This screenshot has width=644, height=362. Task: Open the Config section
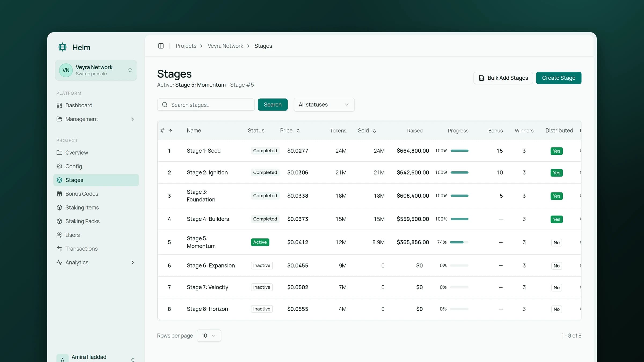coord(96,166)
